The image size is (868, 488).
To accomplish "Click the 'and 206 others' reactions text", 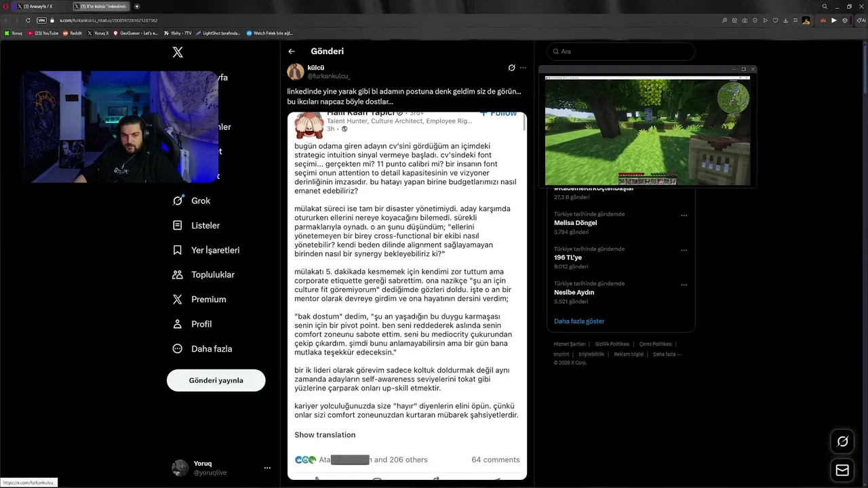I will pos(401,460).
